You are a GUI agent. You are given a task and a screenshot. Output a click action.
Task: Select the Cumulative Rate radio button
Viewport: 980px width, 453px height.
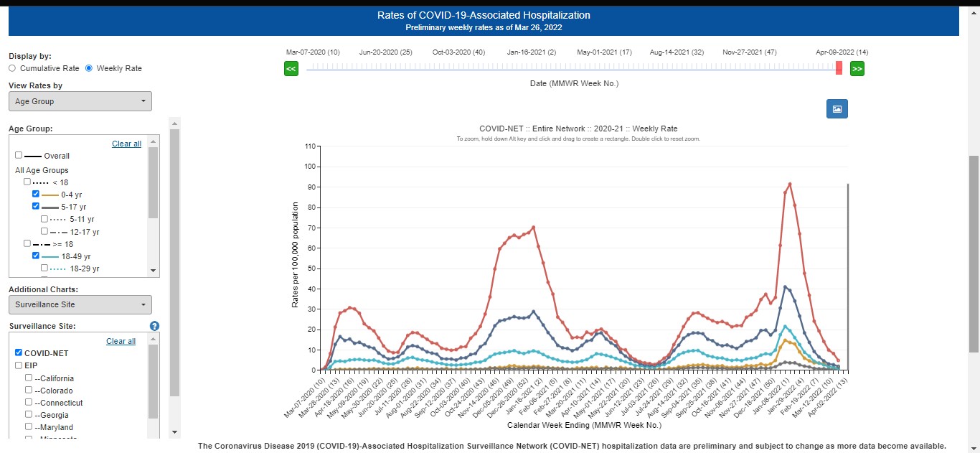tap(12, 68)
